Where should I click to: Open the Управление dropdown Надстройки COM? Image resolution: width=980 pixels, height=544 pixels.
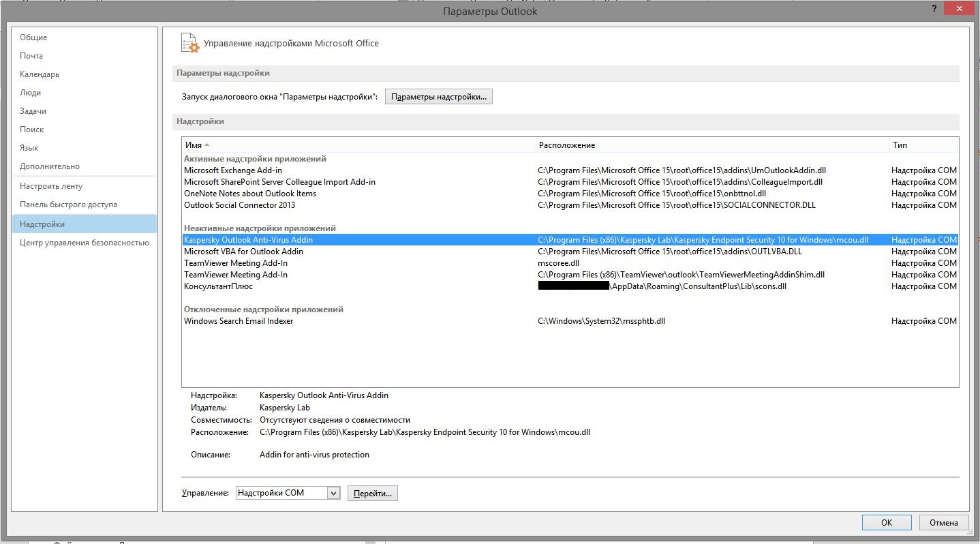coord(288,493)
